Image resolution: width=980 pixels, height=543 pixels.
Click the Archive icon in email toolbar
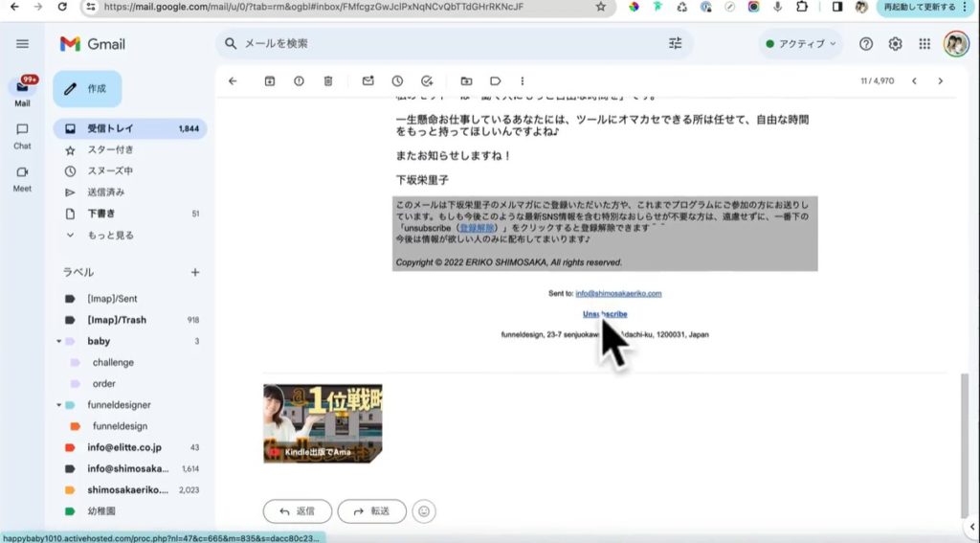(270, 81)
